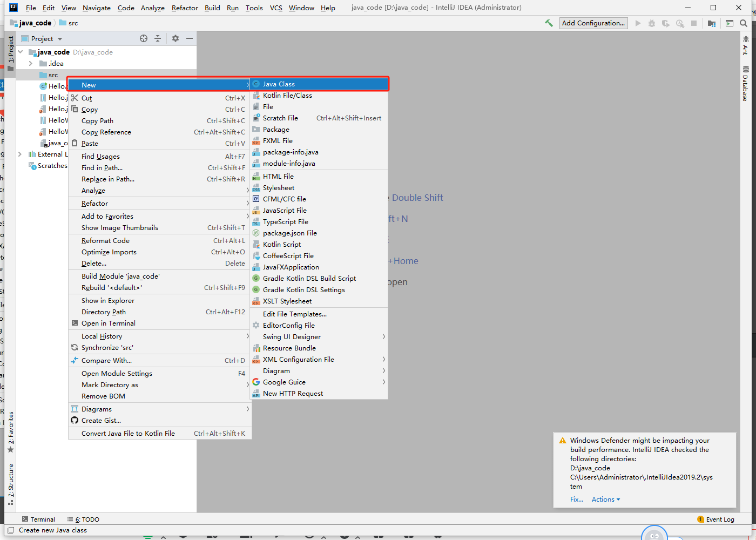756x540 pixels.
Task: Open the Structure side tab
Action: point(11,484)
